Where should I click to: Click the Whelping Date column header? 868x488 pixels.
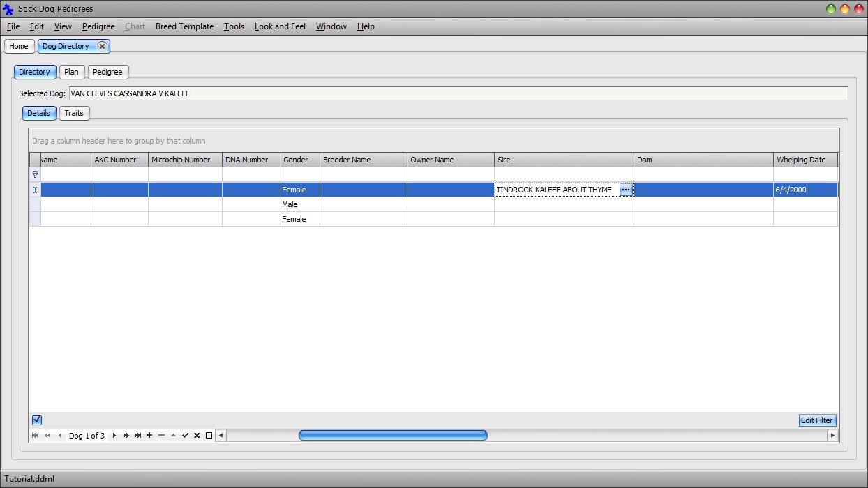pos(805,160)
